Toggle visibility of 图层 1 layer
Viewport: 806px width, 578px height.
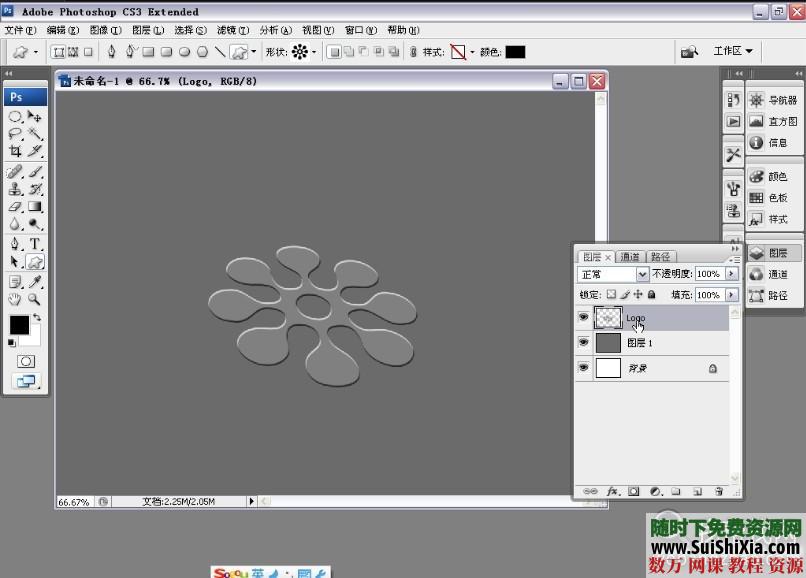click(x=584, y=343)
